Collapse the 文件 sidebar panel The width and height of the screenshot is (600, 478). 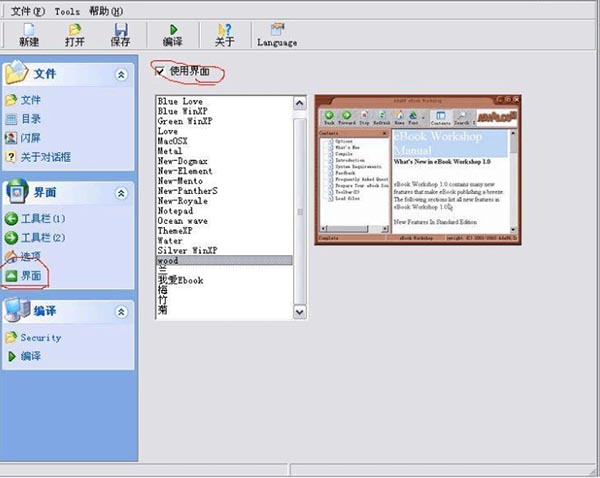click(121, 75)
